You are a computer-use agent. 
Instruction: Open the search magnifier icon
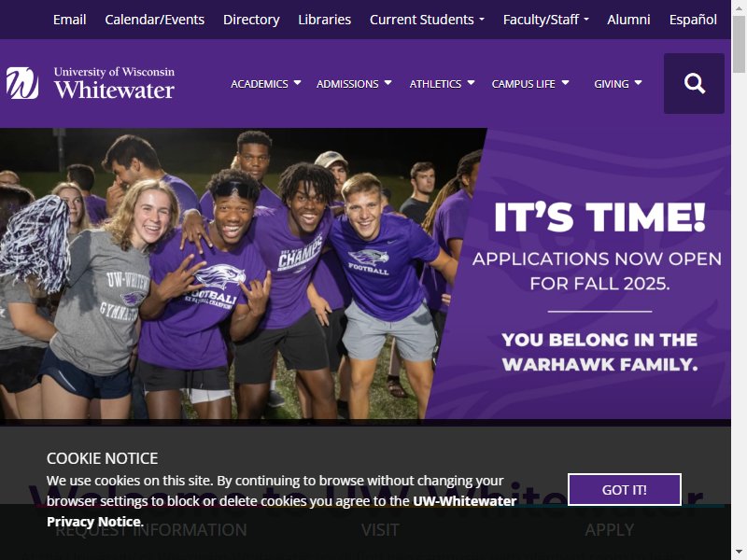point(694,83)
